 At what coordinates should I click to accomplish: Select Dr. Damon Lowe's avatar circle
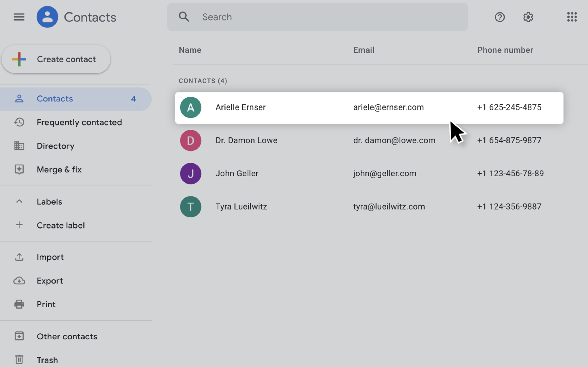(191, 141)
